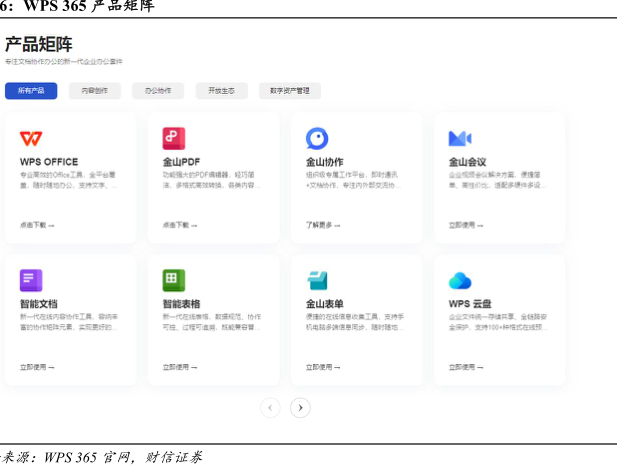The width and height of the screenshot is (617, 466).
Task: Click the 金山会议 video camera icon
Action: 460,138
